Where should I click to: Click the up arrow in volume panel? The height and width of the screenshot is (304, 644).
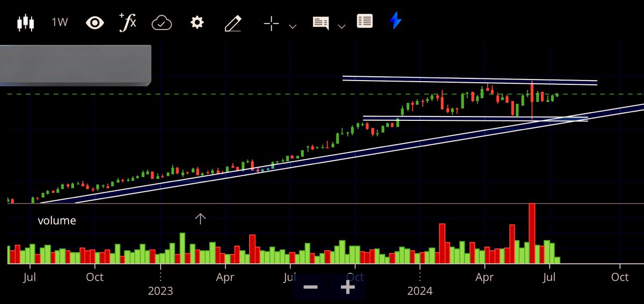coord(200,219)
